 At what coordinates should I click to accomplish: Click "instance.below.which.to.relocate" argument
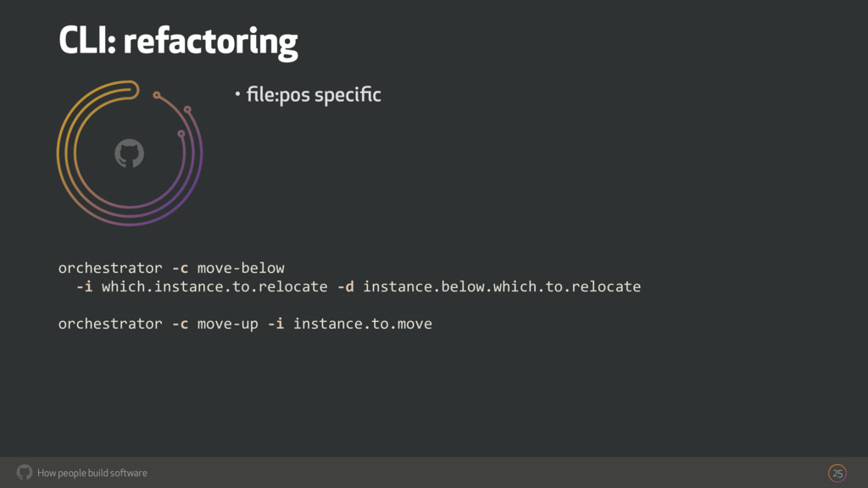pyautogui.click(x=502, y=286)
